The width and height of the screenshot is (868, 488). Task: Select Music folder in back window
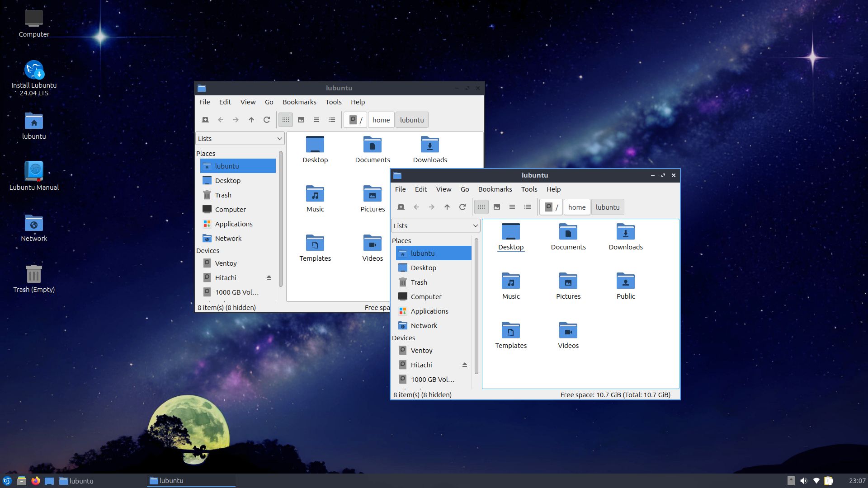(315, 199)
